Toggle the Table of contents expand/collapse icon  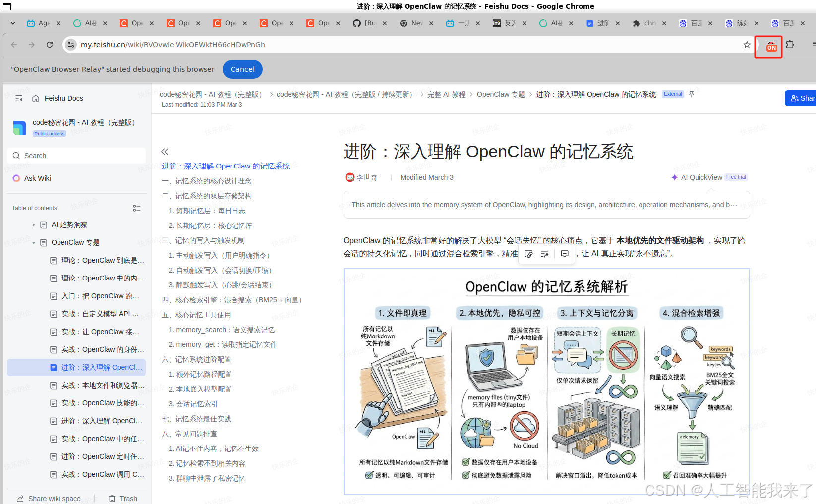click(x=137, y=208)
